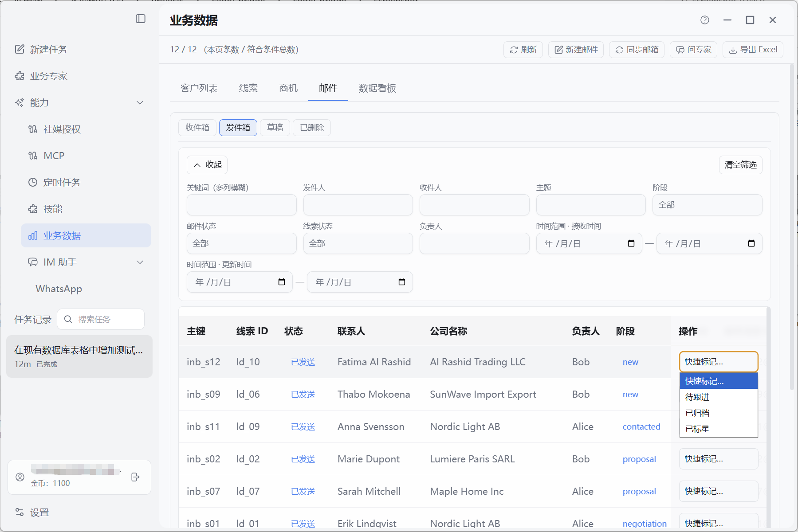Choose 已归档 in the dropdown list
Screen dimensions: 798x532
[719, 413]
